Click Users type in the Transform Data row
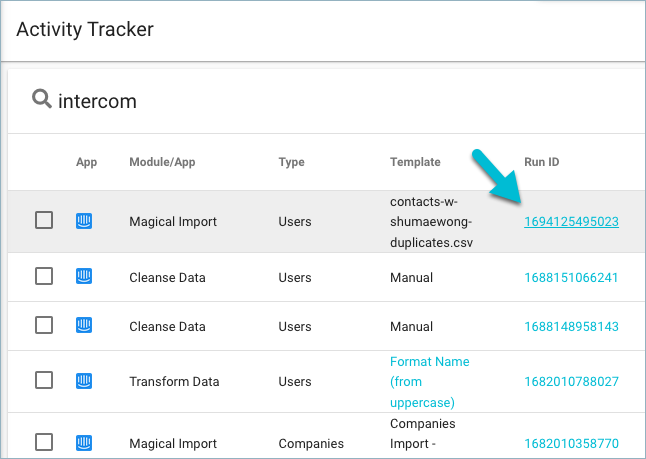Screen dimensions: 646x459 pyautogui.click(x=295, y=382)
